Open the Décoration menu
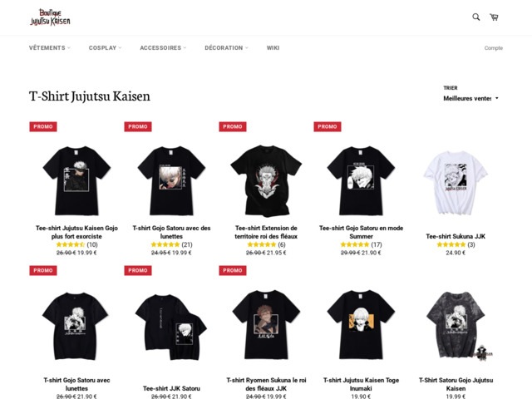The width and height of the screenshot is (532, 399). 226,48
